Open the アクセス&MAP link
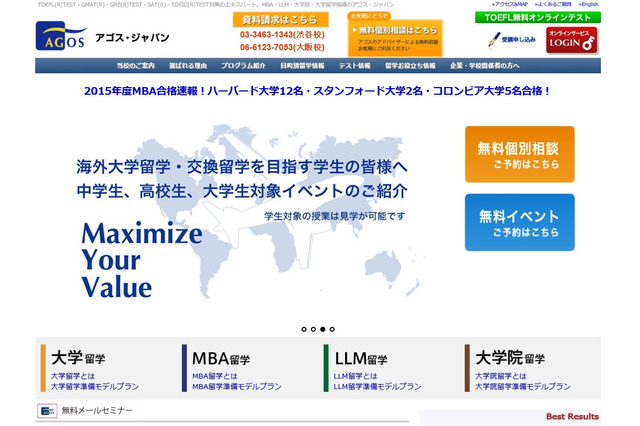This screenshot has height=426, width=640. (510, 4)
